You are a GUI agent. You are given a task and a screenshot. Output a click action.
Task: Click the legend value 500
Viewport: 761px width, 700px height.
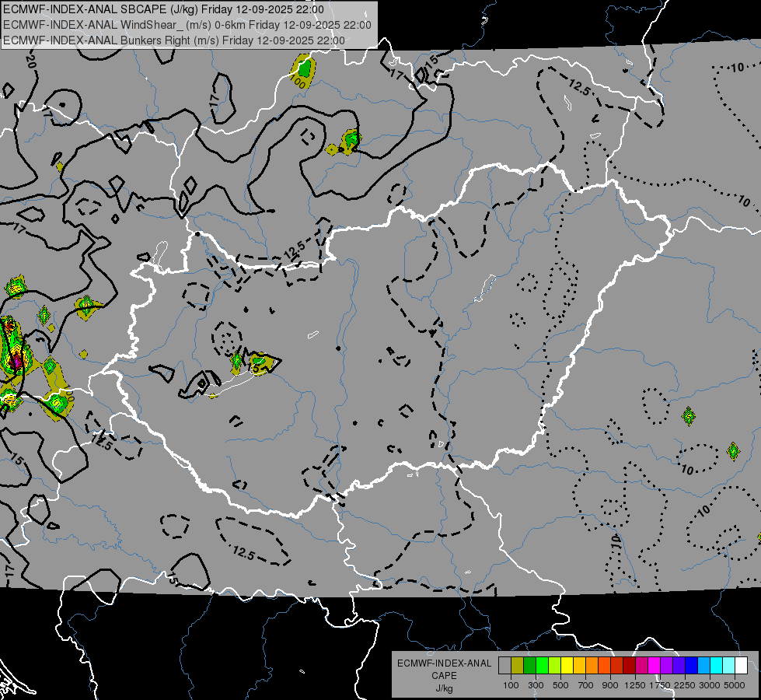point(560,685)
